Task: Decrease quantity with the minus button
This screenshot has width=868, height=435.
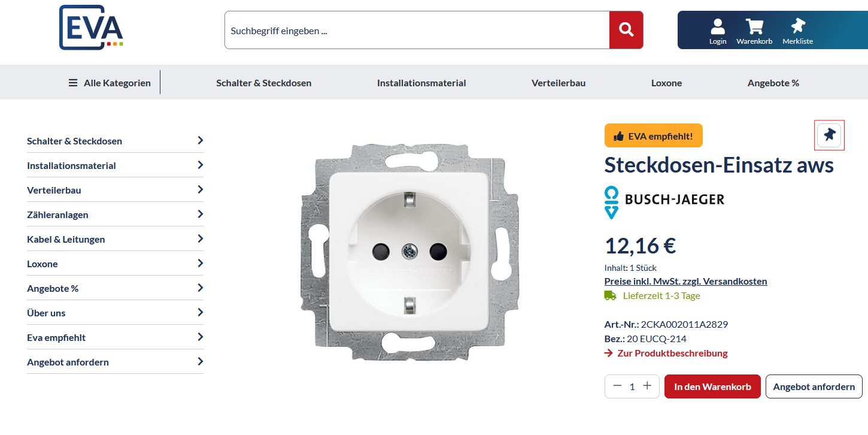Action: pos(617,386)
